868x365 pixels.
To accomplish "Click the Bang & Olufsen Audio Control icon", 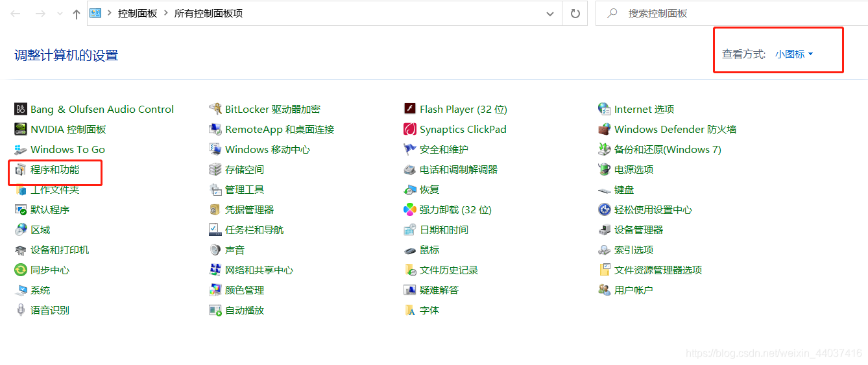I will click(21, 109).
